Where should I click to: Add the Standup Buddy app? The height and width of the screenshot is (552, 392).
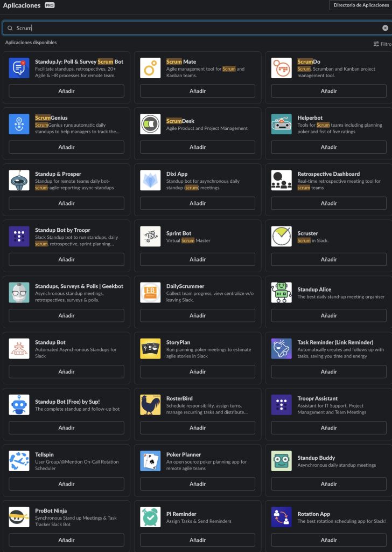(328, 484)
